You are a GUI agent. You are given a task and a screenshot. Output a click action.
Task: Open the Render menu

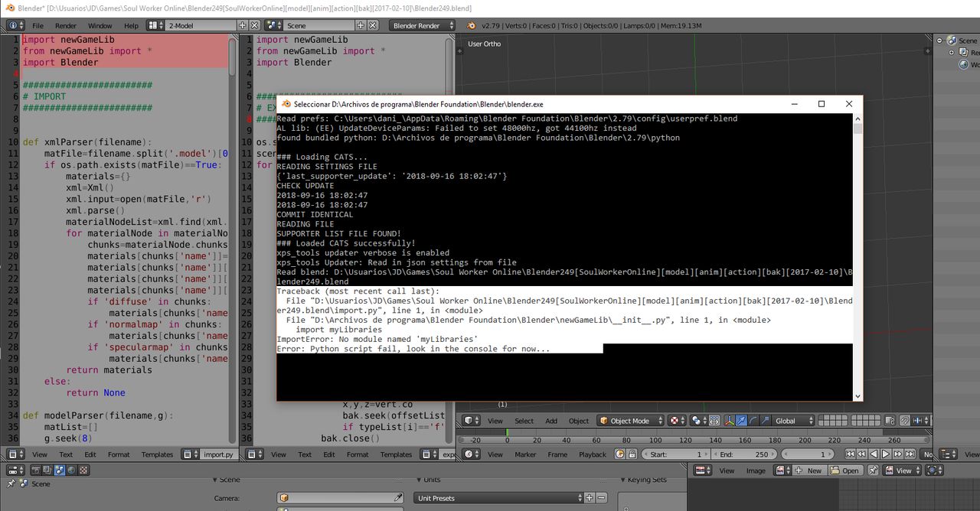pos(66,25)
